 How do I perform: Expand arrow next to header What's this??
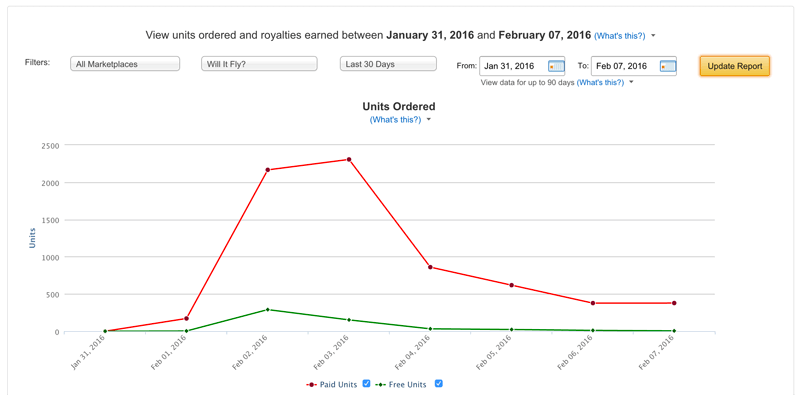click(x=653, y=36)
